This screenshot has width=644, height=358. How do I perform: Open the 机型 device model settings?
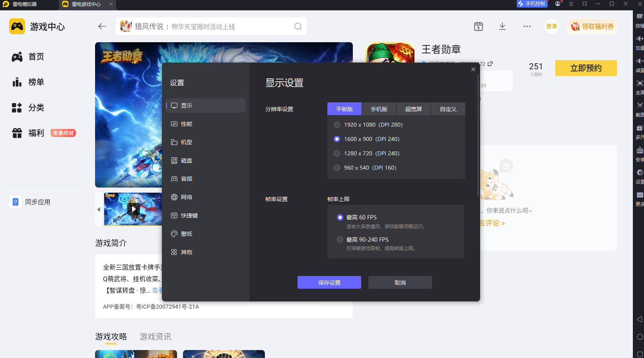[206, 142]
